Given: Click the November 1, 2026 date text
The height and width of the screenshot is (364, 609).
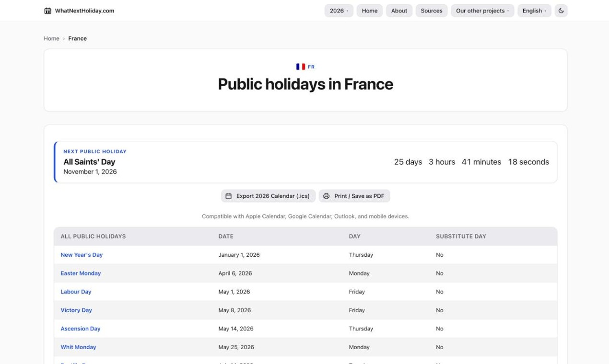Looking at the screenshot, I should click(x=90, y=171).
